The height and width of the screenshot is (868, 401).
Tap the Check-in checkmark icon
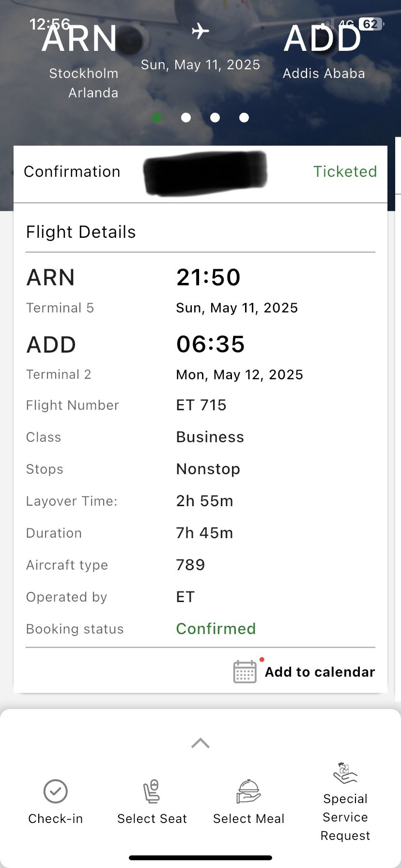click(56, 791)
